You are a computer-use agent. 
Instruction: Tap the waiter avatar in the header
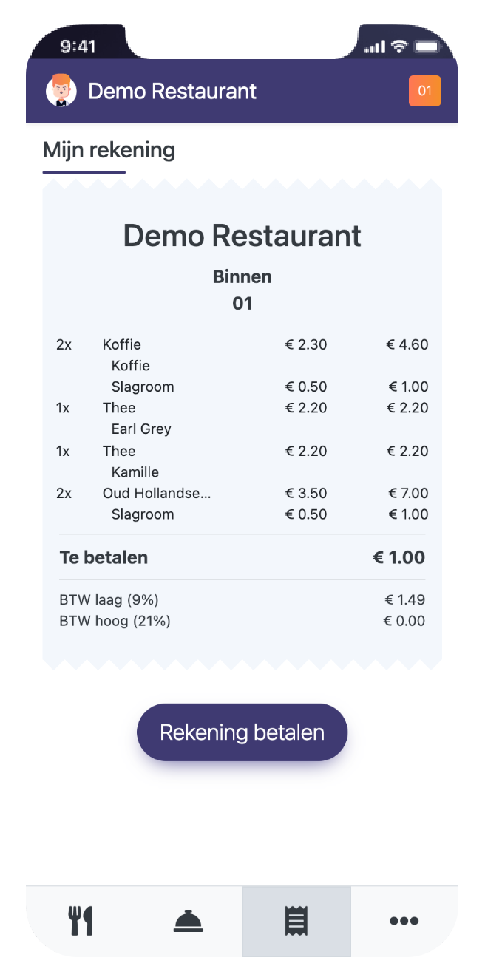(61, 91)
